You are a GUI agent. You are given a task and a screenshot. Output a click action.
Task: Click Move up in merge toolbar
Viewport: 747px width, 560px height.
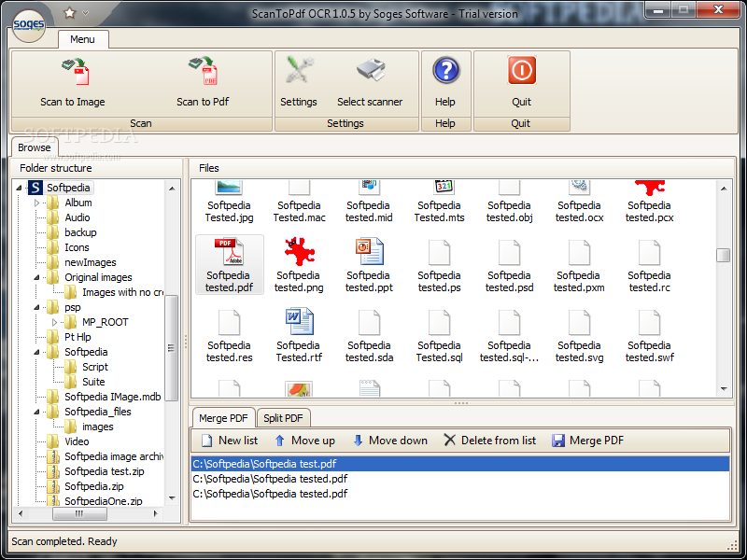click(x=305, y=441)
